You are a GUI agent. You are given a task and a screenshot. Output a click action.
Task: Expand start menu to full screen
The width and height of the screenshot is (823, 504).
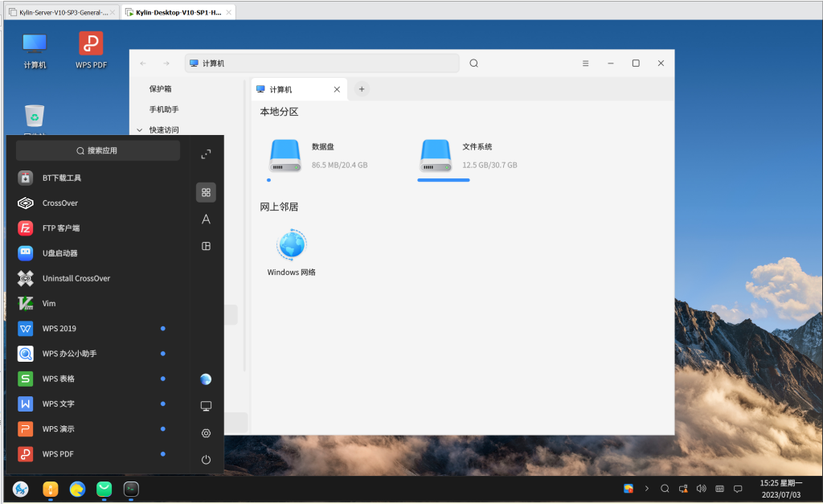pyautogui.click(x=206, y=154)
